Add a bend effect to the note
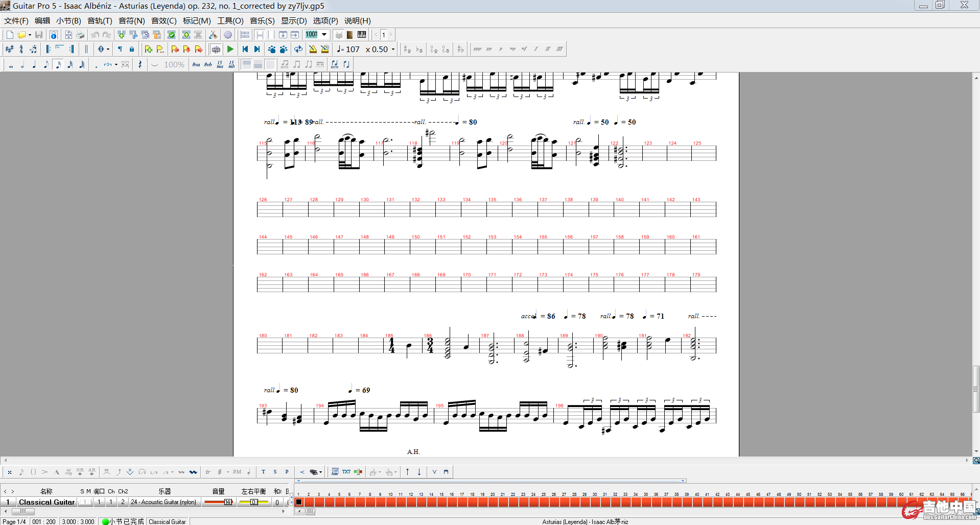 pos(119,472)
